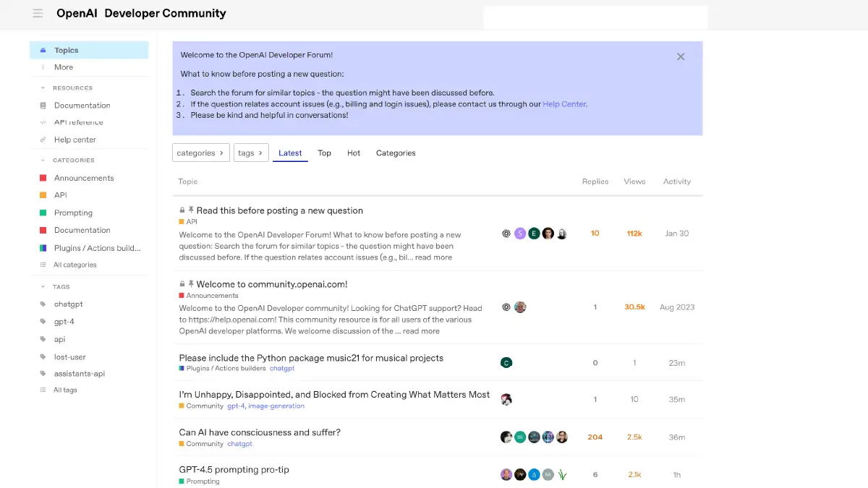
Task: Click the search field in header
Action: tap(595, 17)
